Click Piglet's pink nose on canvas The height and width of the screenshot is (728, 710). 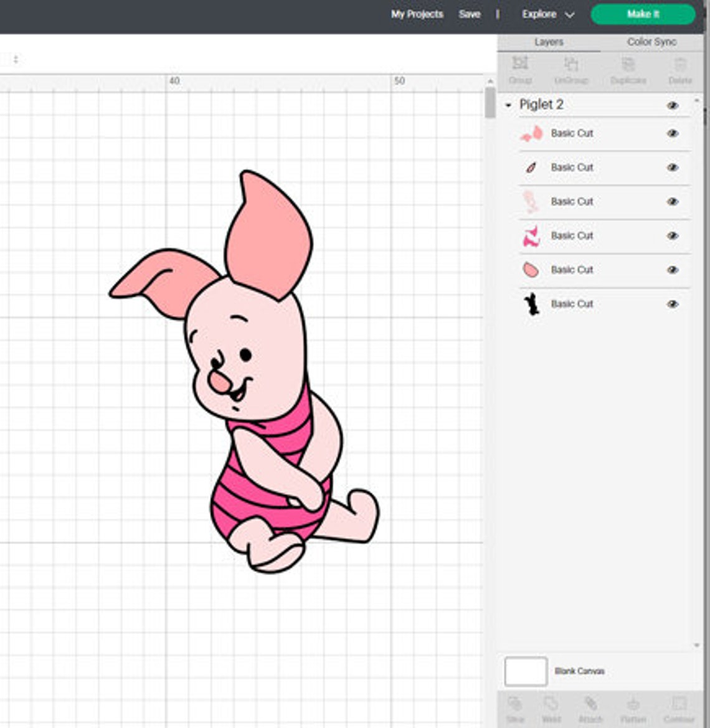click(x=219, y=382)
